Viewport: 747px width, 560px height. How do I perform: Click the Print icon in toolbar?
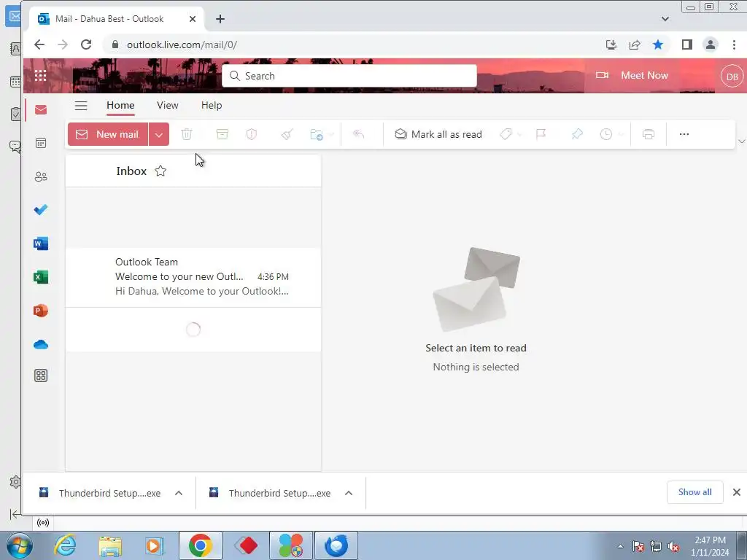[x=649, y=134]
